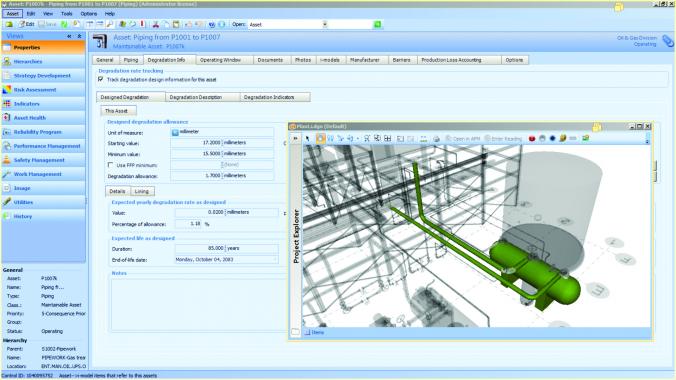Click the Open in APM viewer button
This screenshot has height=380, width=676.
click(x=463, y=138)
